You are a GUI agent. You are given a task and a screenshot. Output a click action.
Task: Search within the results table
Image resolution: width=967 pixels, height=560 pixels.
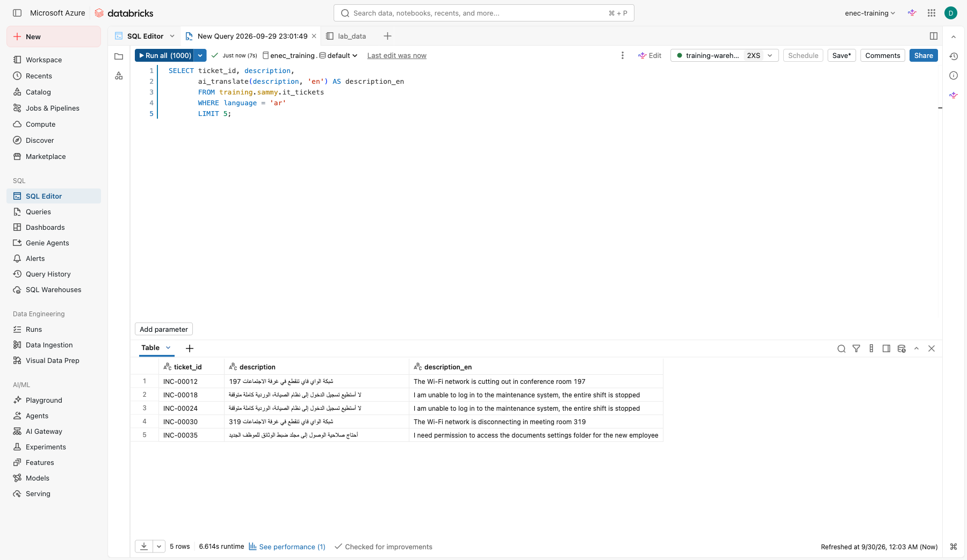tap(841, 348)
